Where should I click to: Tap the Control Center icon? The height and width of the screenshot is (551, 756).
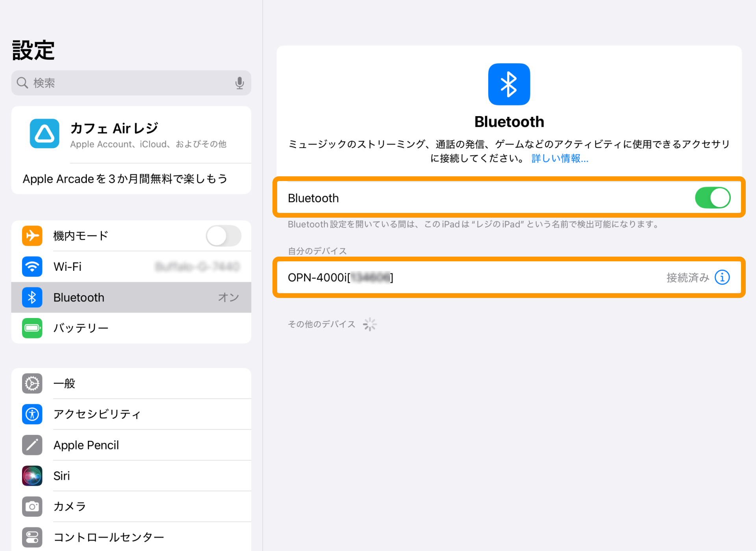tap(32, 537)
